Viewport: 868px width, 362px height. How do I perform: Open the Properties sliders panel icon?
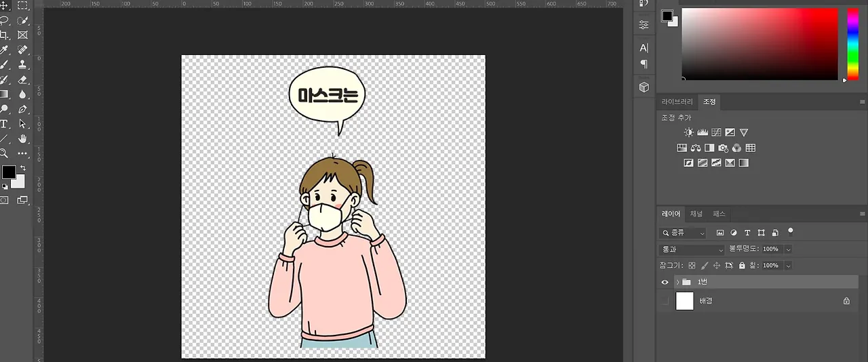[x=644, y=24]
